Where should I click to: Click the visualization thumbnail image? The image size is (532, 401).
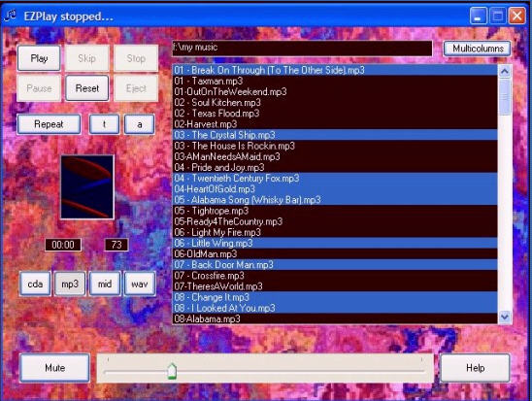pos(87,187)
